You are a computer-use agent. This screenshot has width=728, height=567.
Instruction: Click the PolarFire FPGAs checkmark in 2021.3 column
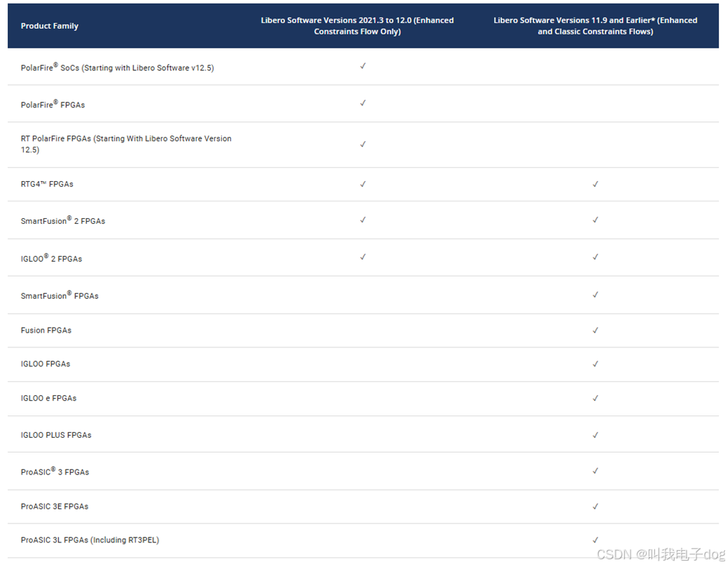click(x=363, y=103)
